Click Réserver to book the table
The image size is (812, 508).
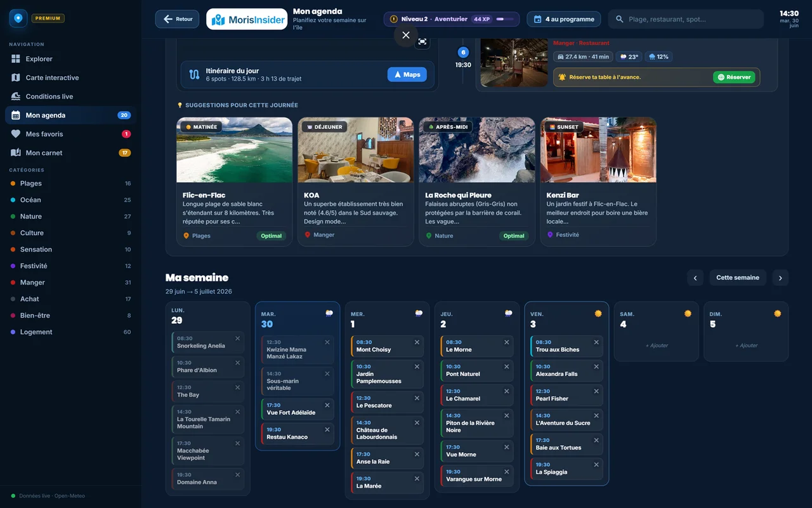734,77
